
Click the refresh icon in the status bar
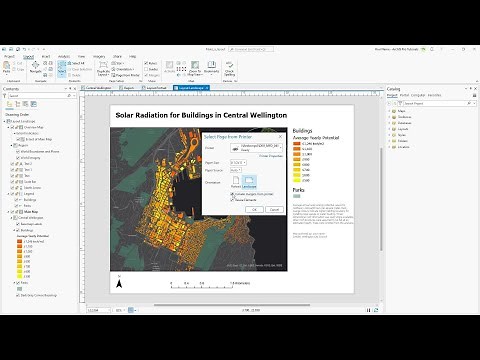376,310
